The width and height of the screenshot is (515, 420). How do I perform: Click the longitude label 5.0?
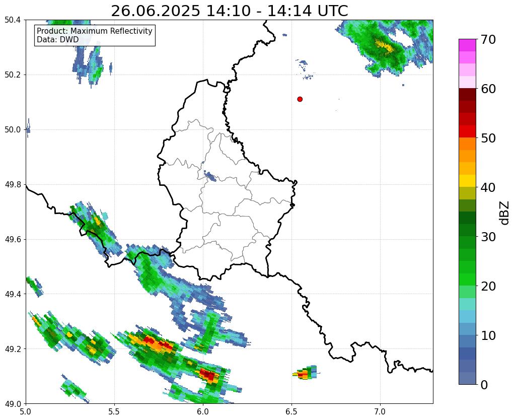point(26,411)
